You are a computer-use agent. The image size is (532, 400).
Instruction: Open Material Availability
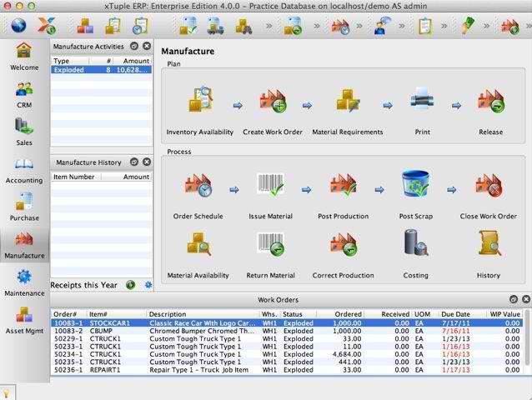coord(198,243)
